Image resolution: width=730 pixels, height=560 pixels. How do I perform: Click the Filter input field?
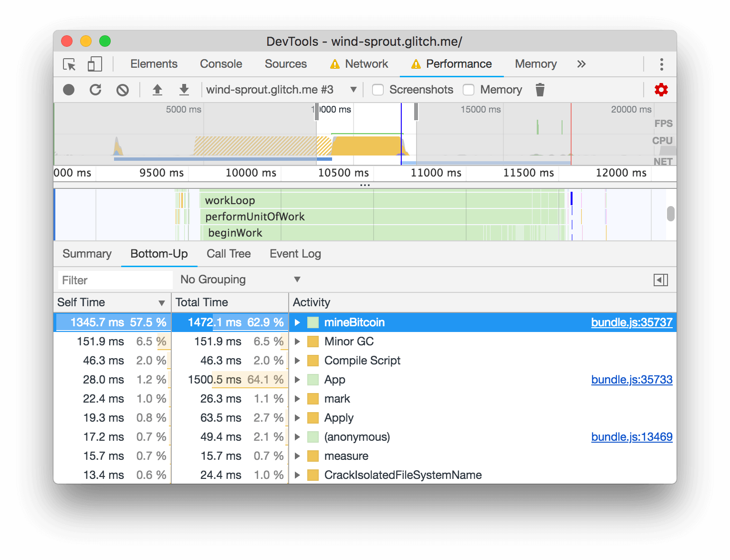(115, 280)
